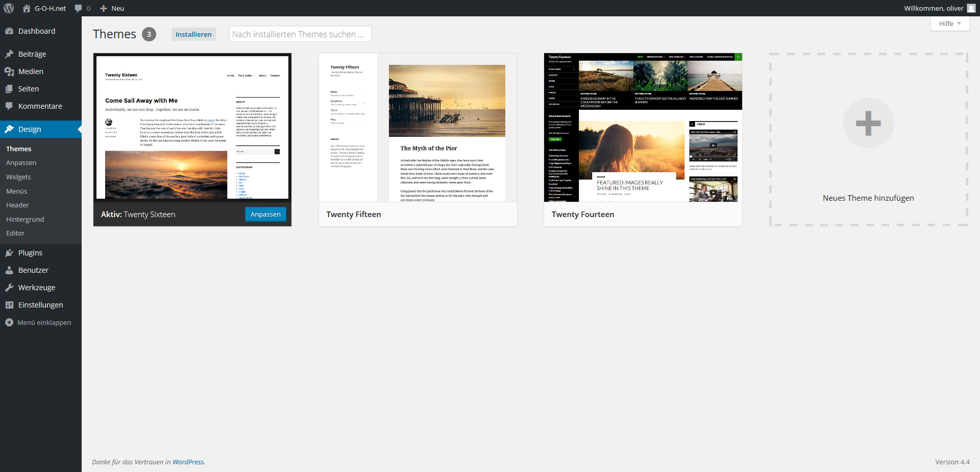The width and height of the screenshot is (980, 472).
Task: Open the Menüs submenu entry
Action: (17, 191)
